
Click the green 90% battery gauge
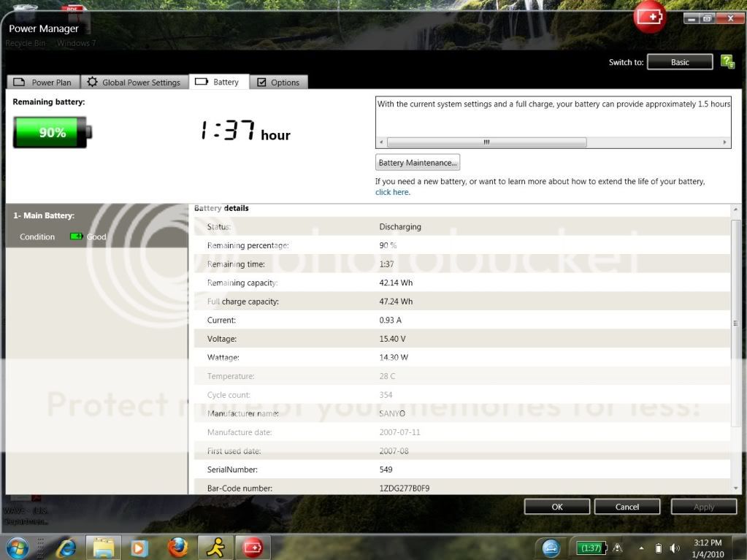53,132
